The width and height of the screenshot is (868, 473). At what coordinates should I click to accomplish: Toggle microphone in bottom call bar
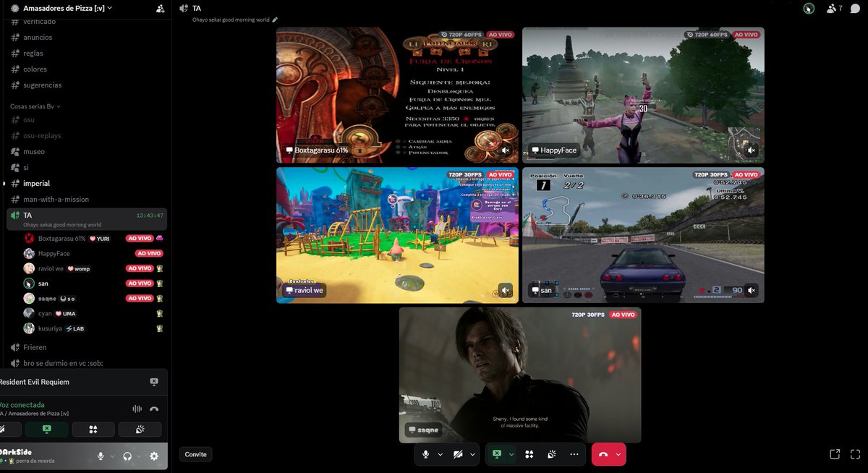pyautogui.click(x=426, y=454)
